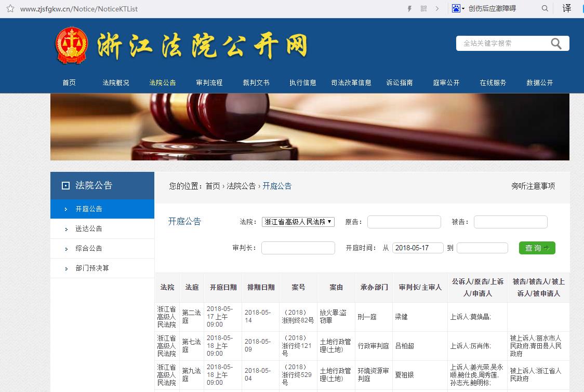Click the start date field 2018-05-17
The image size is (584, 392).
[418, 248]
